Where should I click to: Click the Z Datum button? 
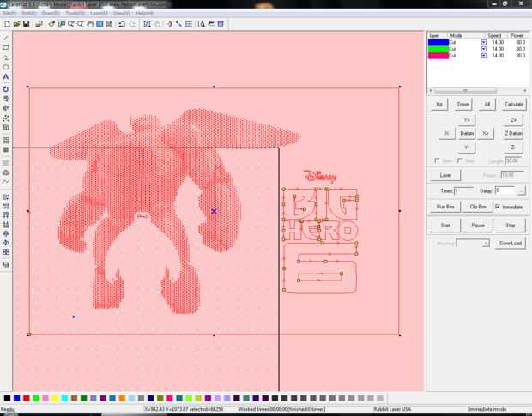click(512, 133)
